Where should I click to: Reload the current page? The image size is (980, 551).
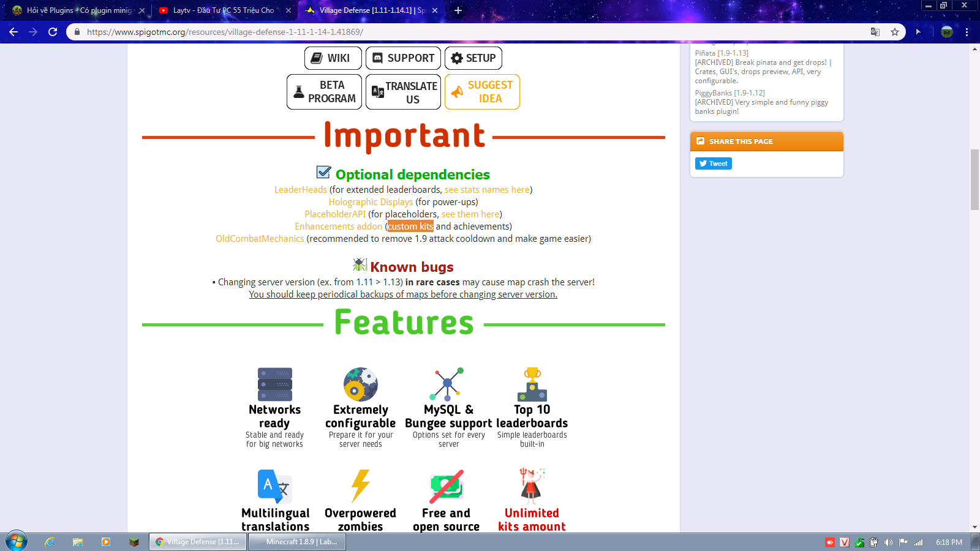(x=53, y=32)
